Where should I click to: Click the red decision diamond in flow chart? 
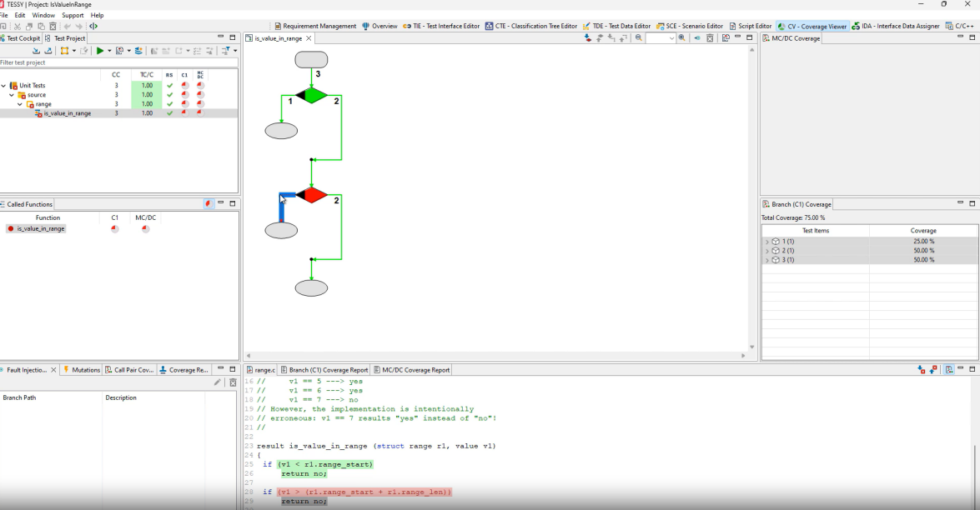[x=312, y=195]
